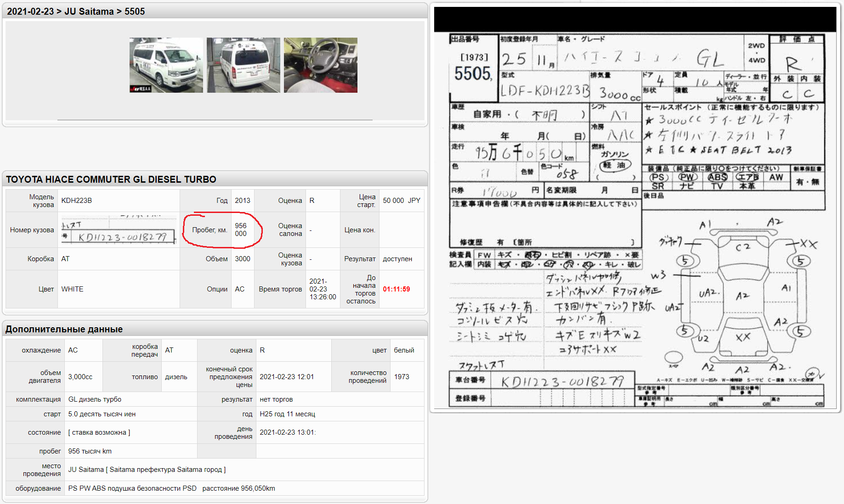Select the title TOYOTA HIACE COMMUTER GL DIESEL TURBO
Screen dimensions: 844x504
[x=111, y=179]
